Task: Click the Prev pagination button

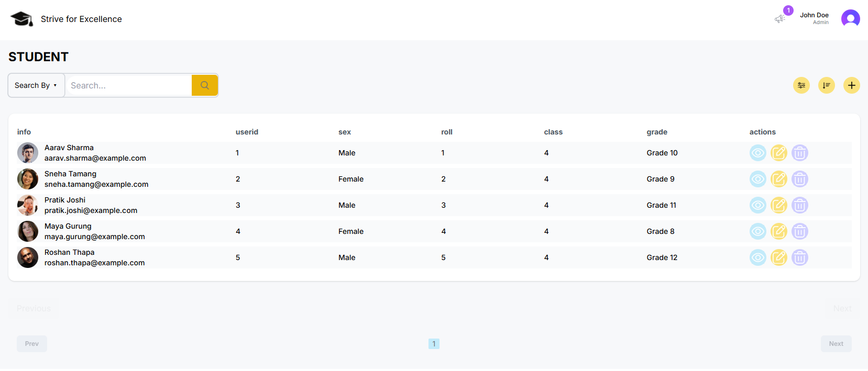Action: tap(32, 344)
